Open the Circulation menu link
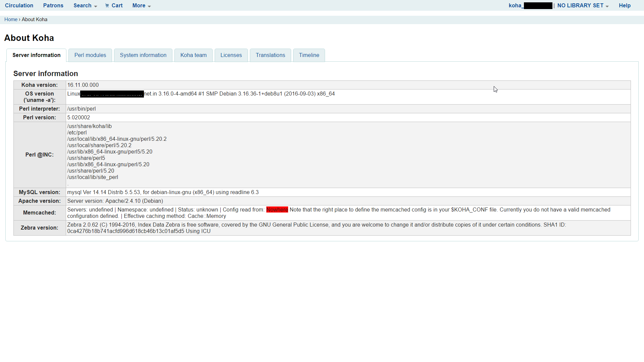The height and width of the screenshot is (362, 644). point(19,5)
